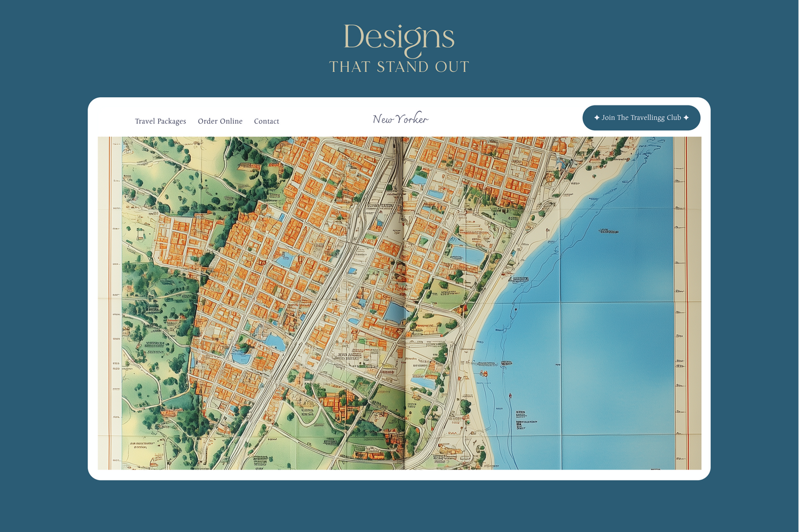This screenshot has width=799, height=532.
Task: Click the 'THAT STAND OUT' subtitle
Action: (x=399, y=67)
